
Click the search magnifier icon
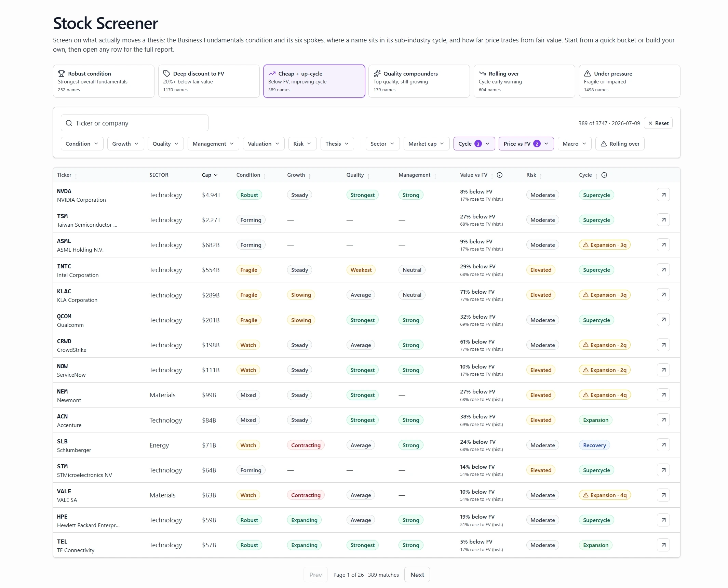[x=69, y=123]
